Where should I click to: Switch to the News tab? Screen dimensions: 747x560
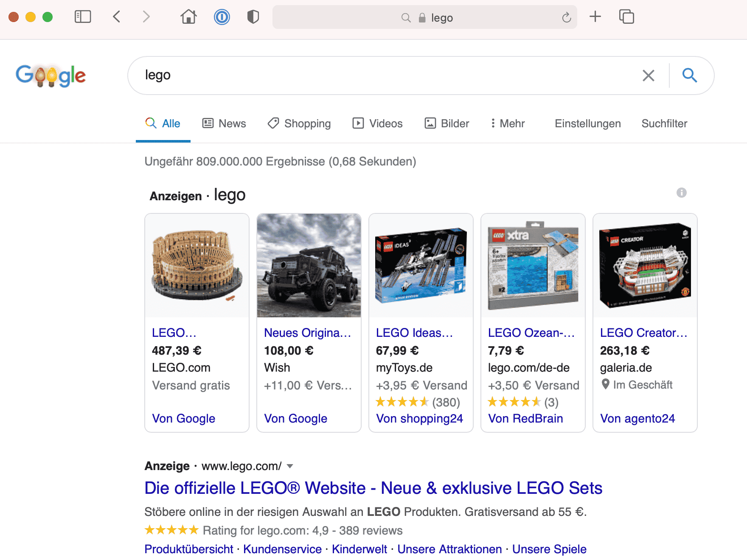click(x=224, y=123)
